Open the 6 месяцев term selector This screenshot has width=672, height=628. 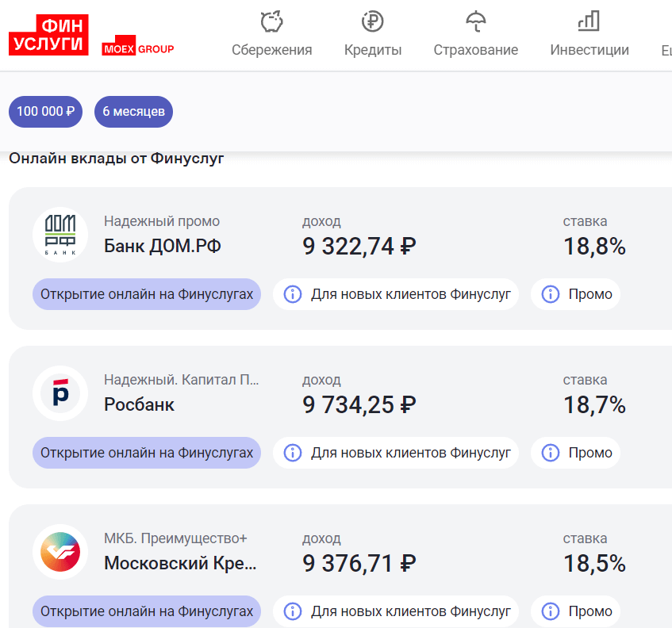[x=133, y=111]
